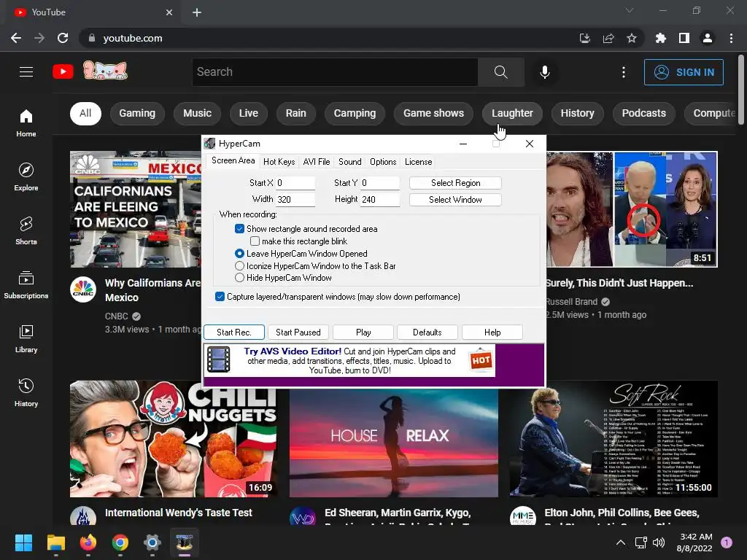Toggle Capture layered/transparent windows checkbox

[220, 297]
